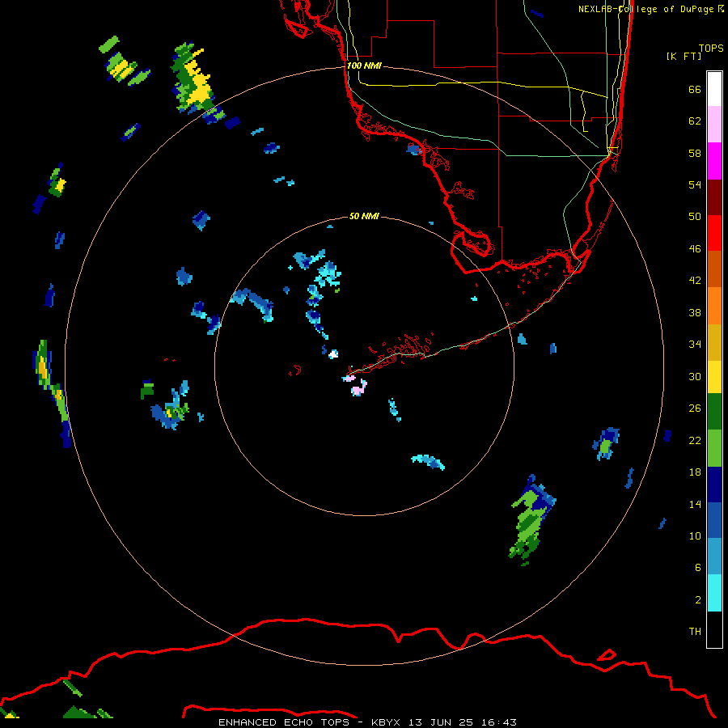
Task: Click the 13 JUN 25 date in caption
Action: click(441, 722)
